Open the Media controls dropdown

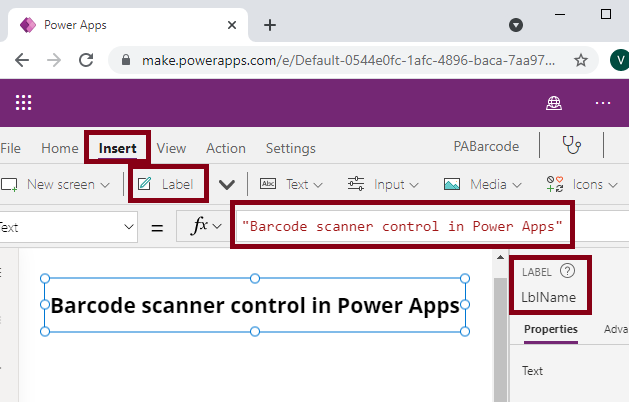point(518,185)
